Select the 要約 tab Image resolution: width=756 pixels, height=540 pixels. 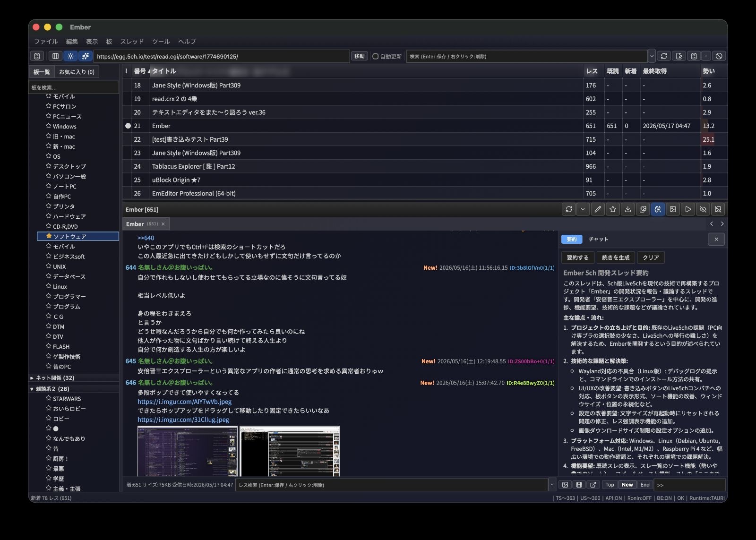point(572,239)
